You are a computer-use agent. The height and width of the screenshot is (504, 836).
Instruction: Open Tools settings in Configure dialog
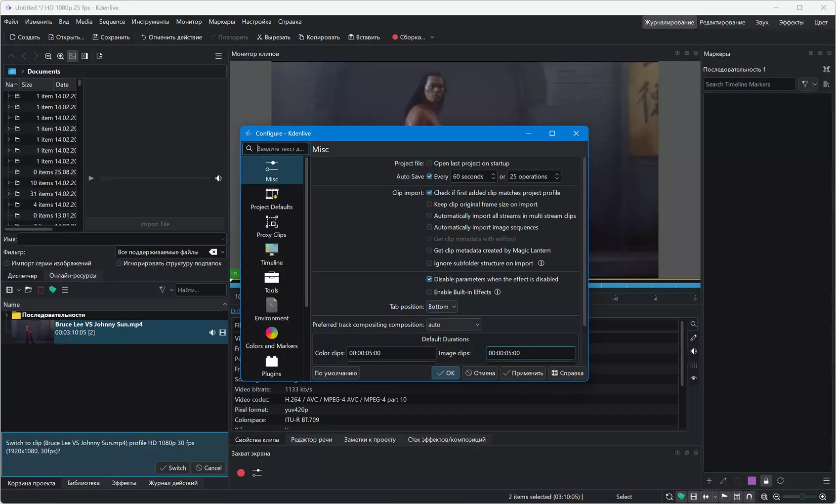tap(272, 282)
